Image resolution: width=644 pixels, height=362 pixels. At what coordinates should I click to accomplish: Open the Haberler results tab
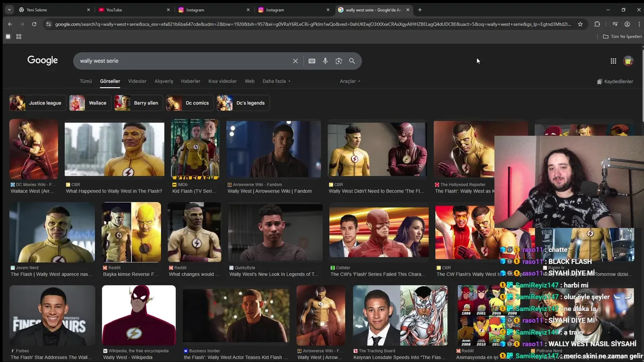pos(191,81)
